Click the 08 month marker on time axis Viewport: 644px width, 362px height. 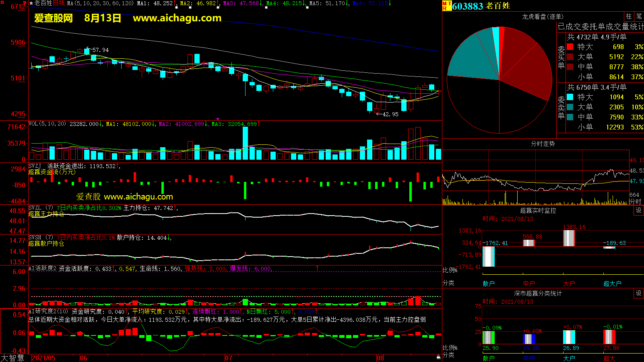380,358
